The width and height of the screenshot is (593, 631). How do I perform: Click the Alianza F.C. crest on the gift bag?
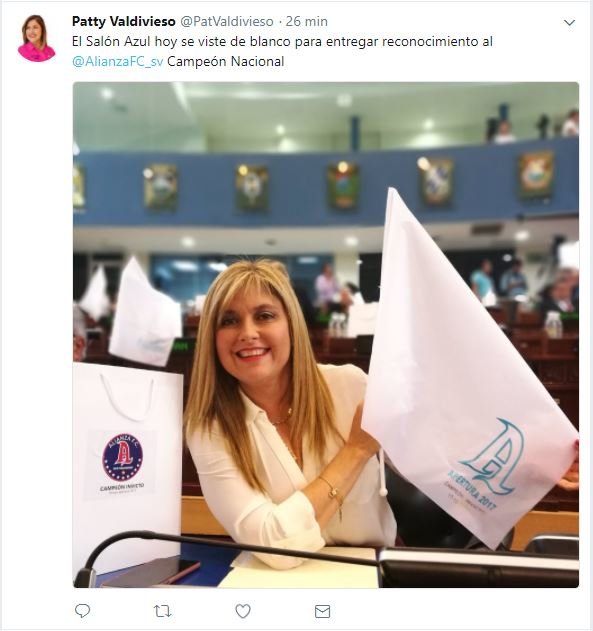pyautogui.click(x=122, y=457)
